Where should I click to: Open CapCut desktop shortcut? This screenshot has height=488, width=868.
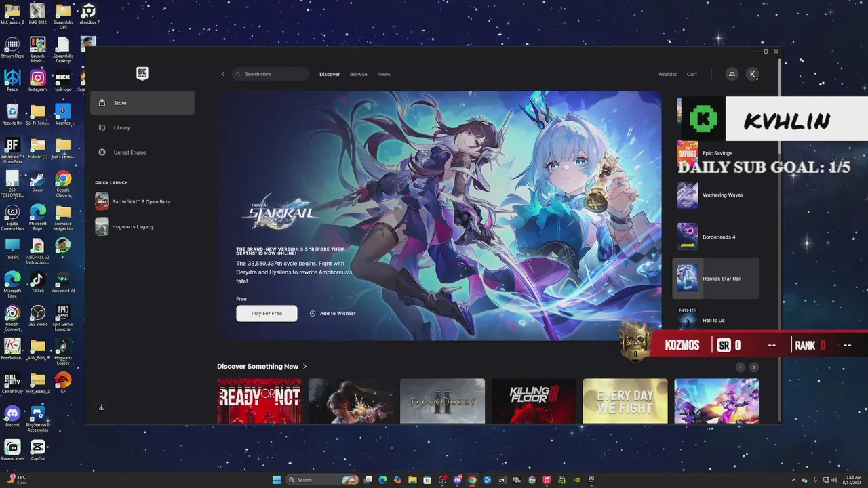[37, 451]
